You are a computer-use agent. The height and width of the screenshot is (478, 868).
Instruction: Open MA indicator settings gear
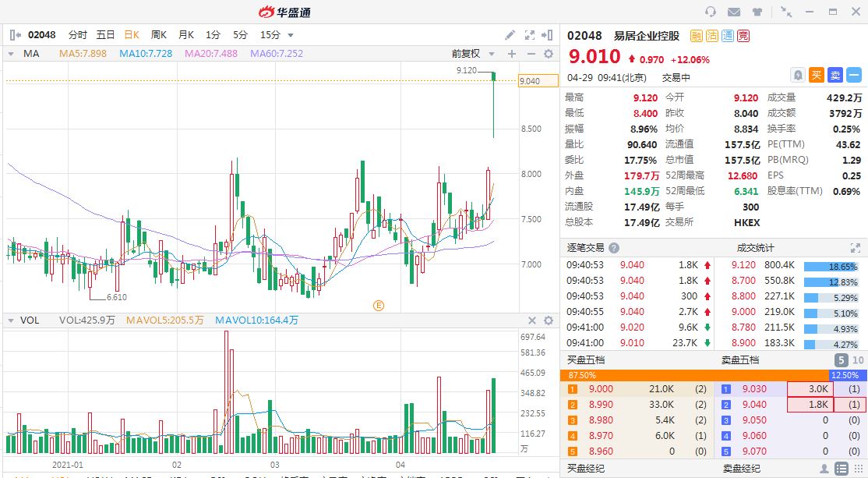click(549, 54)
